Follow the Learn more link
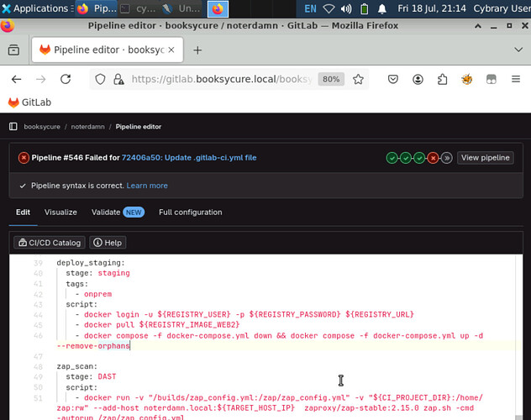The image size is (531, 420). click(x=147, y=186)
